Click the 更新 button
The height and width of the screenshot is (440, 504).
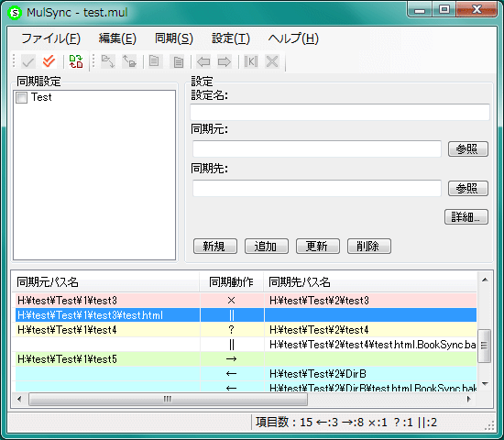[318, 247]
